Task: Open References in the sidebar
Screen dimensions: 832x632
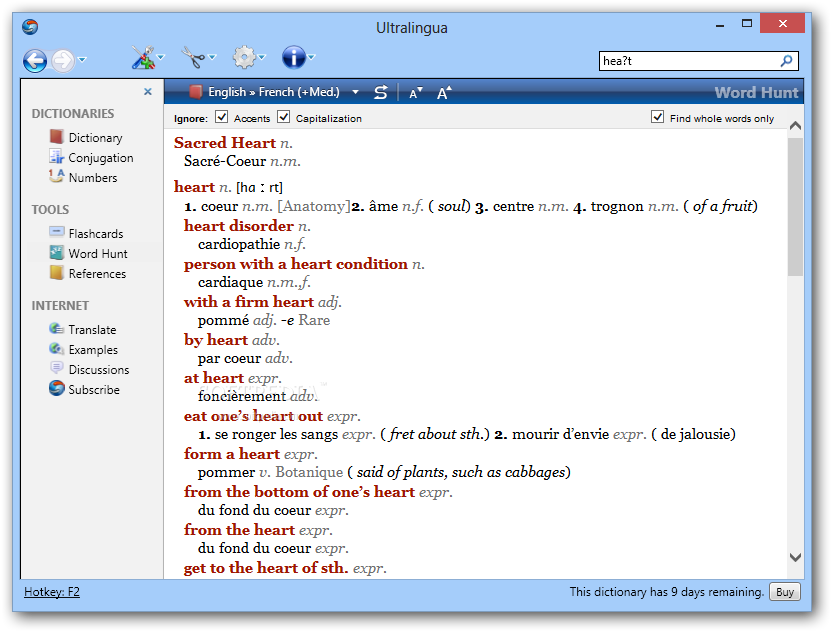Action: (97, 274)
